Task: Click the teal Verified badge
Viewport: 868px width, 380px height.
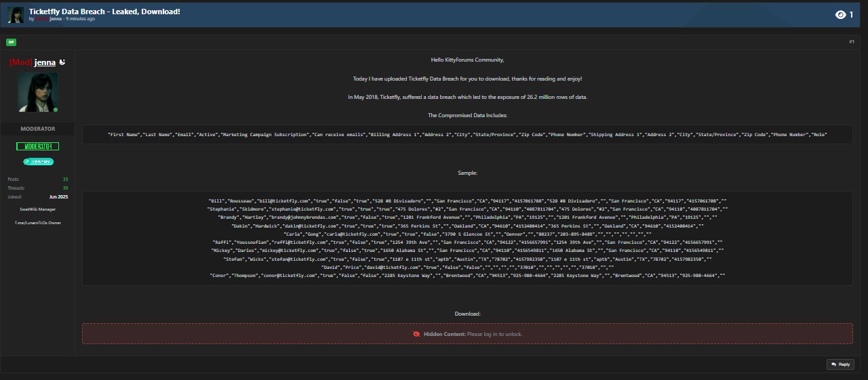Action: tap(38, 162)
